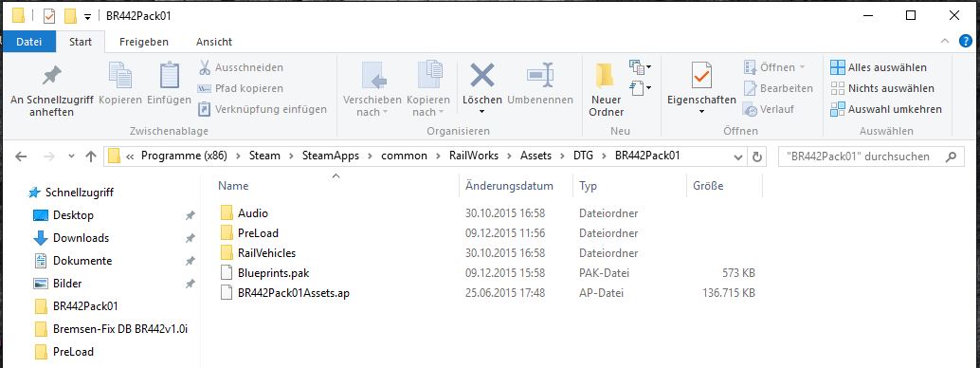The height and width of the screenshot is (368, 980).
Task: Open the recent locations dropdown arrow
Action: coord(71,156)
